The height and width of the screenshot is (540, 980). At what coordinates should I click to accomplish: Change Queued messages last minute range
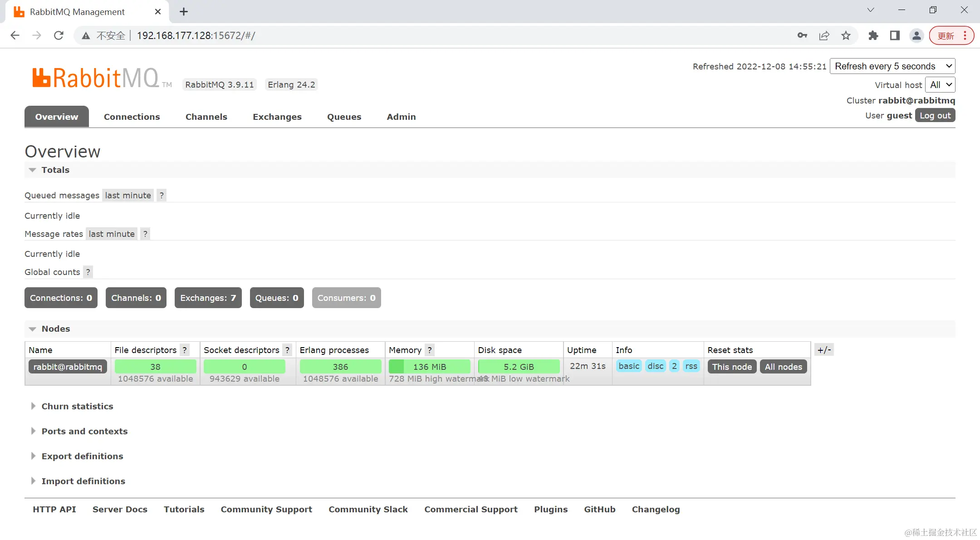click(x=128, y=195)
